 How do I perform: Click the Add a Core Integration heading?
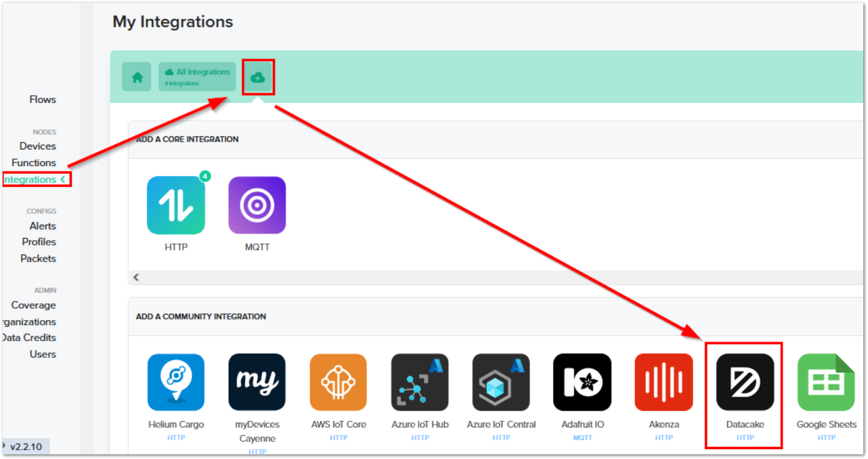coord(187,139)
